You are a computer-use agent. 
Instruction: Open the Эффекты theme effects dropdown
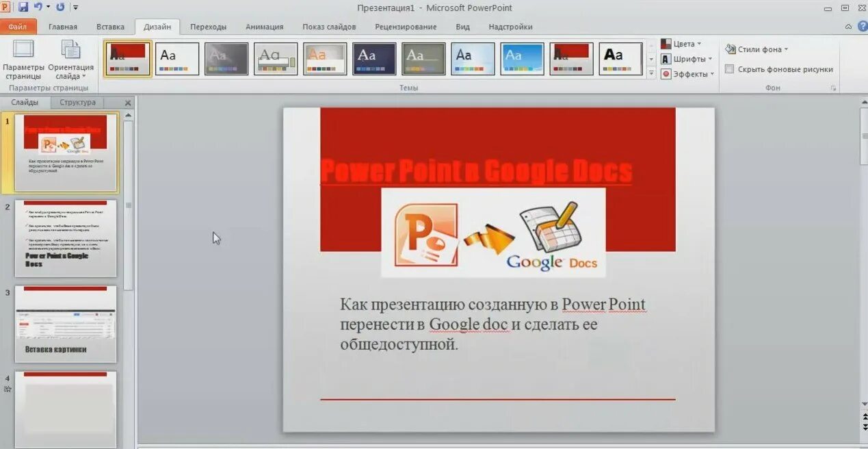tap(688, 74)
